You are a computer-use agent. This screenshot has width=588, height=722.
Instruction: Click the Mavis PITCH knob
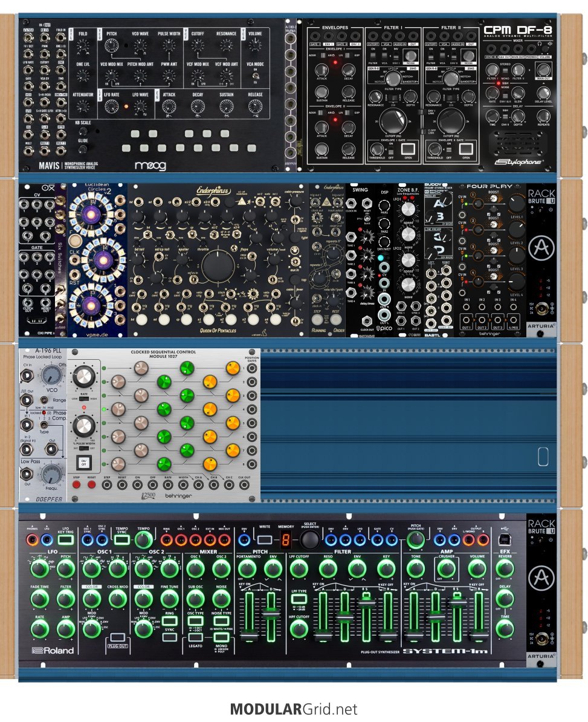click(x=111, y=45)
